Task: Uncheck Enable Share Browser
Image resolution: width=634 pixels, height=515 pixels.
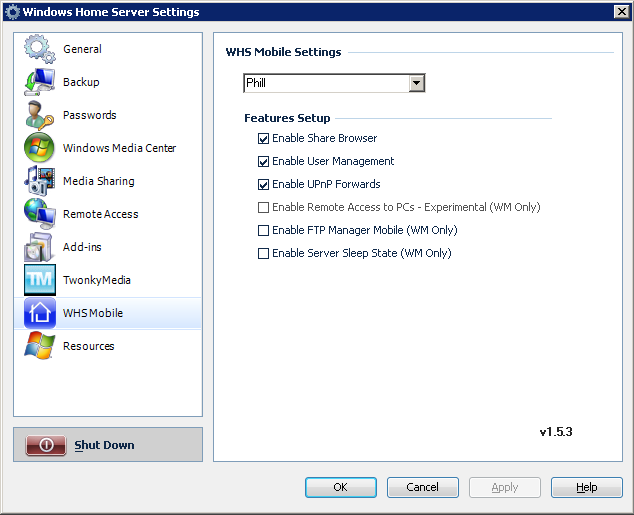Action: [x=263, y=139]
